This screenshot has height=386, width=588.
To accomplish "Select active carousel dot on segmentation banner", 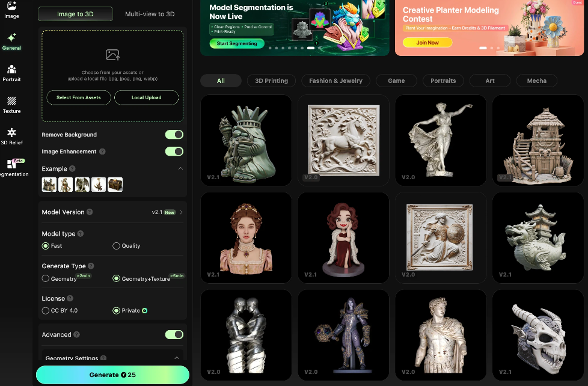I will click(x=311, y=48).
